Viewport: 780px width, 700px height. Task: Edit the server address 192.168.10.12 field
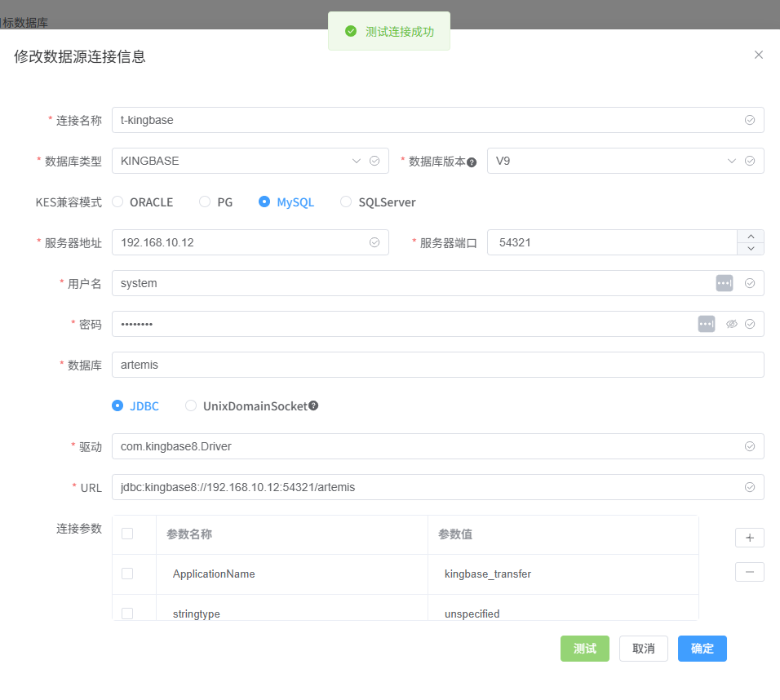pos(250,242)
